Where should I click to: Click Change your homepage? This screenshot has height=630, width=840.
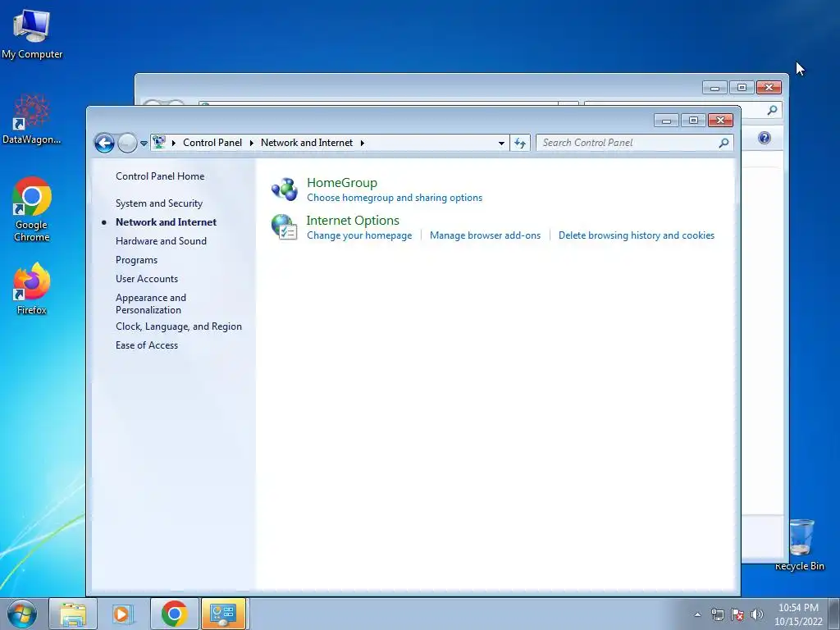click(359, 235)
